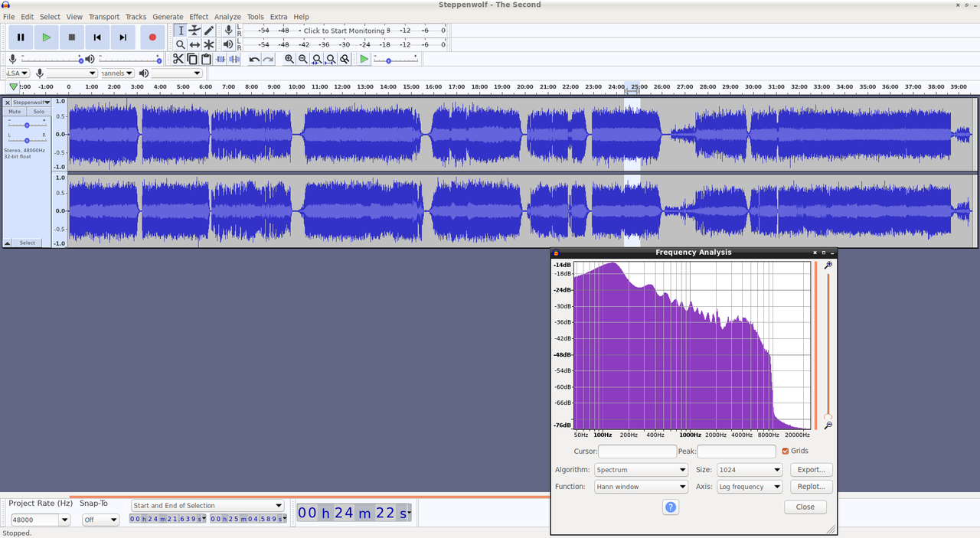Screen dimensions: 980x538
Task: Click the Trim audio outside selection icon
Action: (x=220, y=59)
